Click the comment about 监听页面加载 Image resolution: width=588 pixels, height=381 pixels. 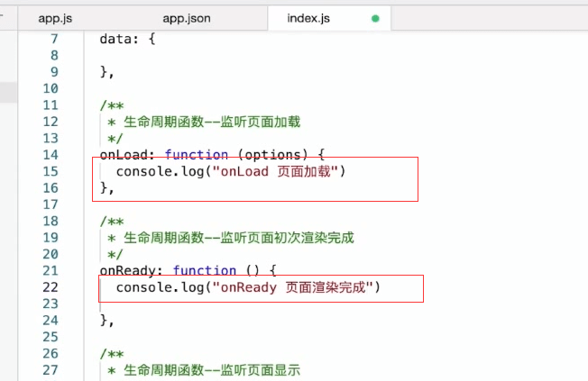tap(204, 122)
